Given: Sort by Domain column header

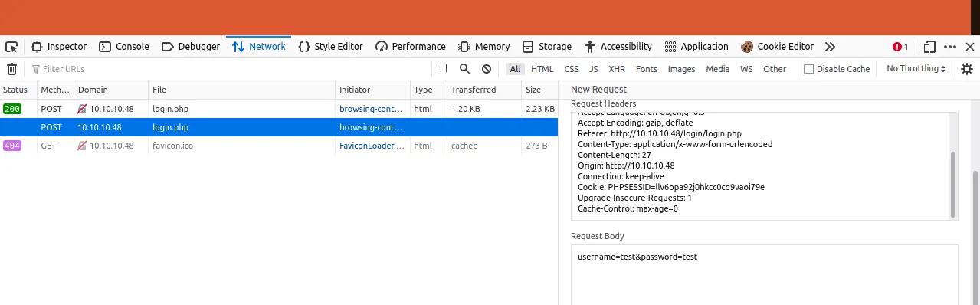Looking at the screenshot, I should (x=111, y=90).
